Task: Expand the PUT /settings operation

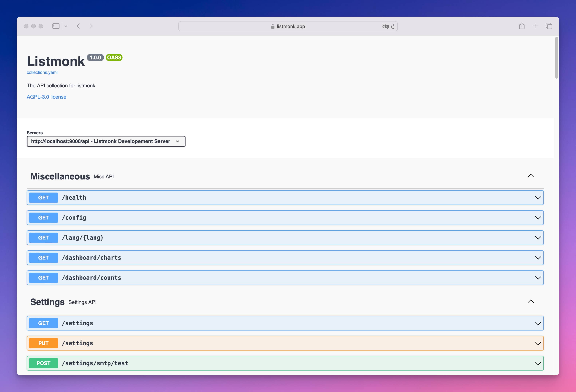Action: point(285,343)
